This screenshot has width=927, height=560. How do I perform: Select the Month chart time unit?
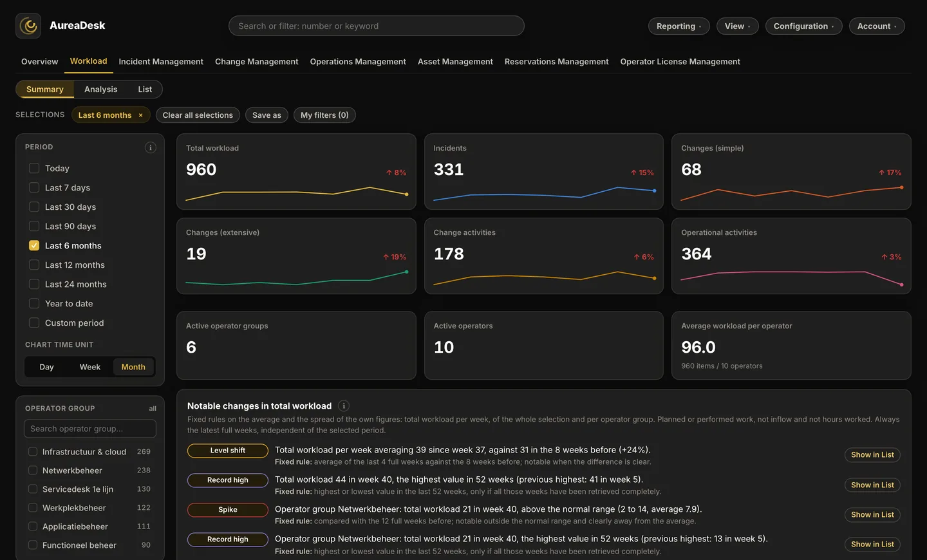pos(133,367)
